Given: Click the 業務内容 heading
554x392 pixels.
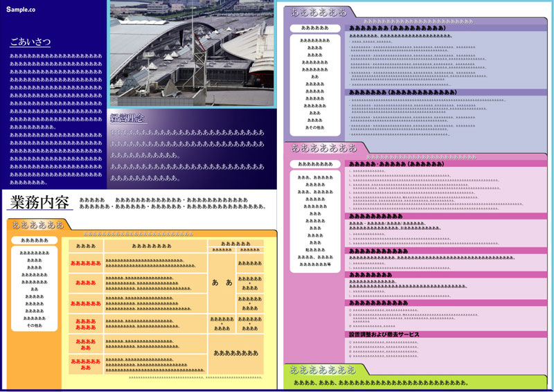Looking at the screenshot, I should coord(39,202).
